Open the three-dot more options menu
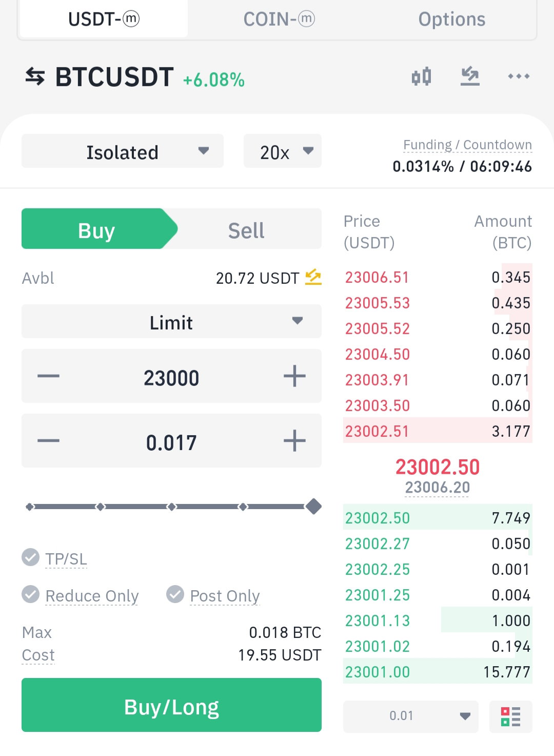 tap(519, 76)
